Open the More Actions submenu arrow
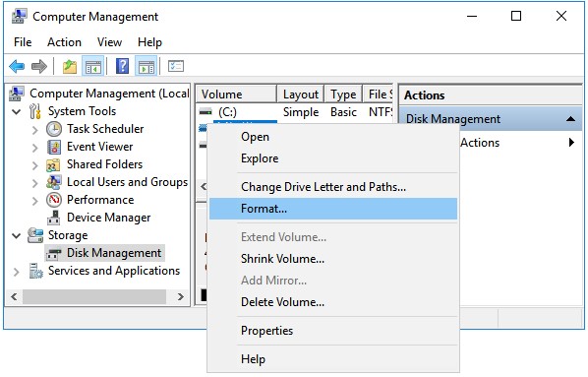This screenshot has height=377, width=588. [571, 143]
